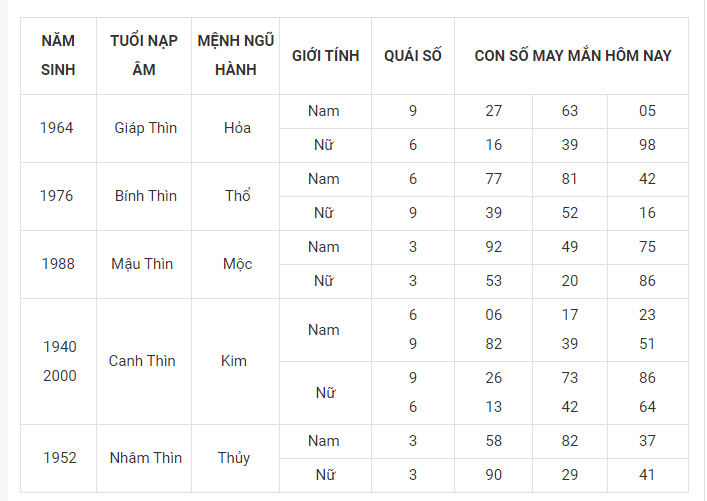
Task: Select the TUỔI NẠP ÂM header cell
Action: click(x=145, y=56)
